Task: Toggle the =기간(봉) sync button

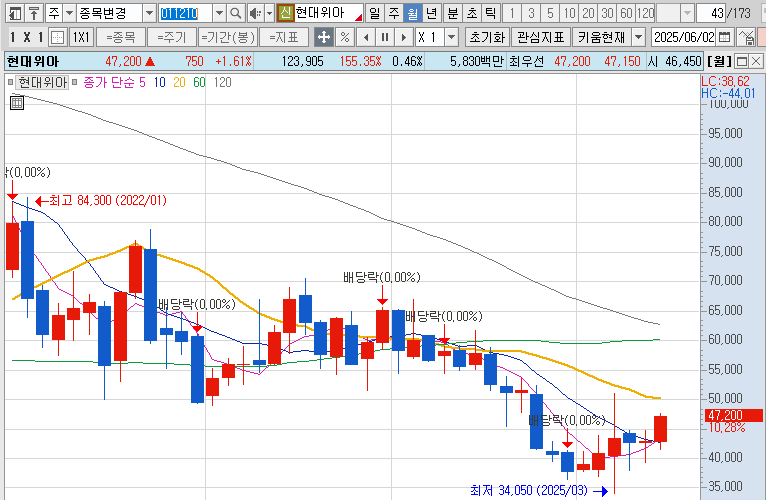Action: click(x=228, y=37)
